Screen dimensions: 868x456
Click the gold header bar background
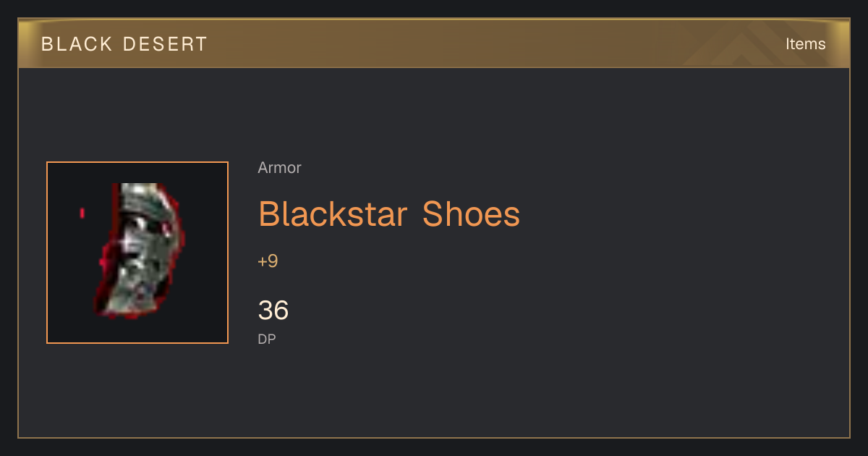click(x=434, y=43)
